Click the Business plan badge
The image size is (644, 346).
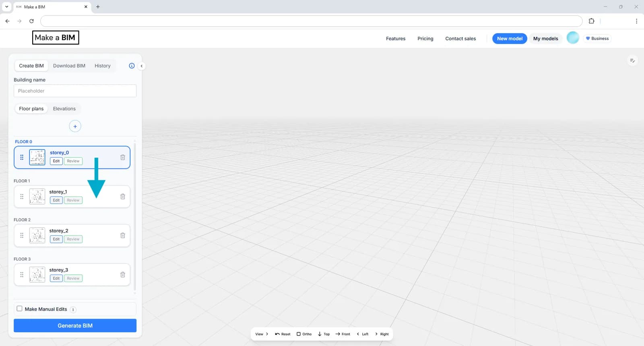click(x=597, y=39)
